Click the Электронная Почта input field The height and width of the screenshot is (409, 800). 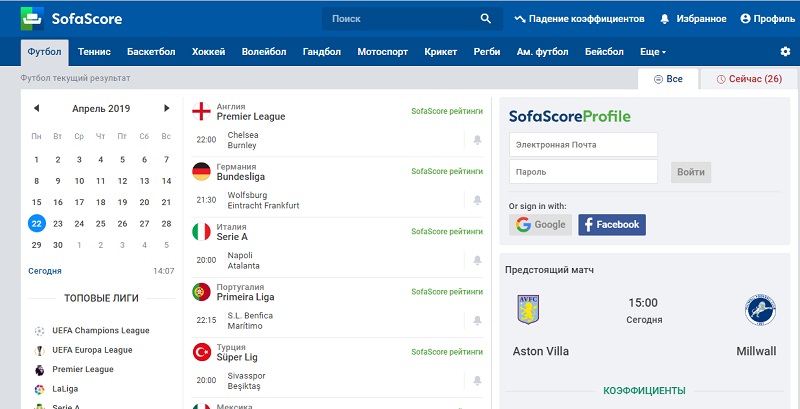coord(583,145)
